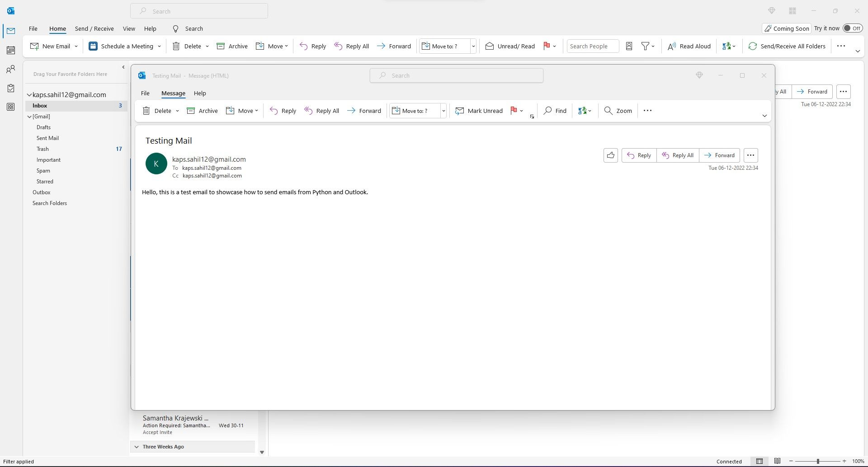
Task: Open Find in the message ribbon
Action: pyautogui.click(x=555, y=110)
